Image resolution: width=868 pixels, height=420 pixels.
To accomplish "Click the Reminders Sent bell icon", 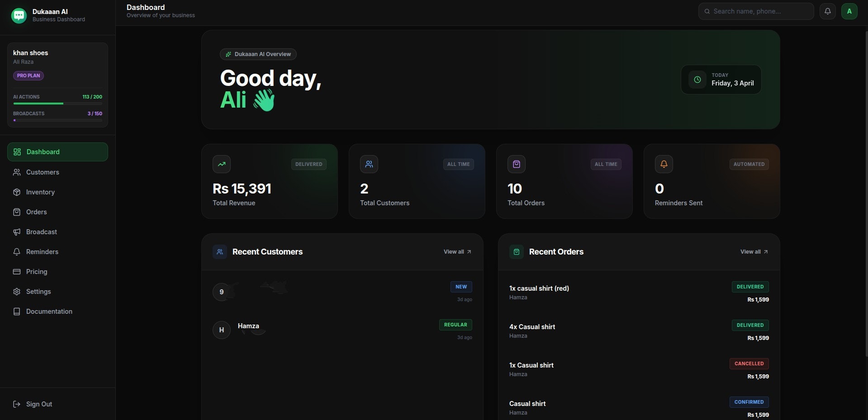I will tap(664, 164).
